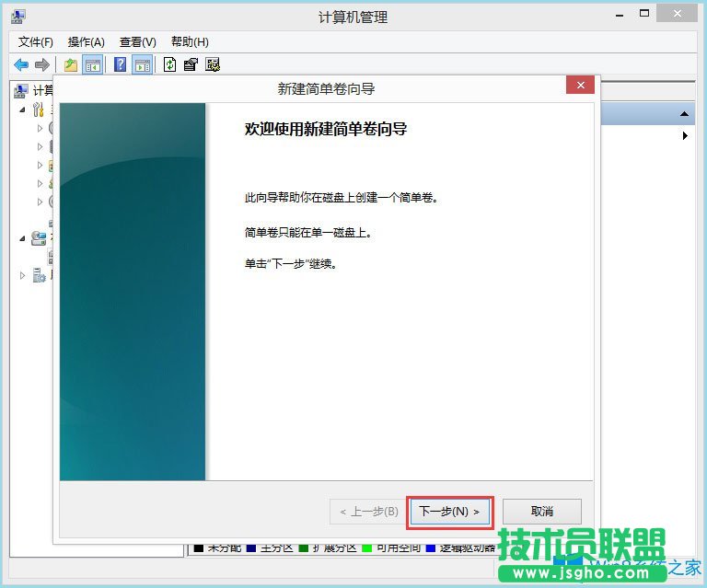Expand the second child node under System Tools

click(x=40, y=146)
